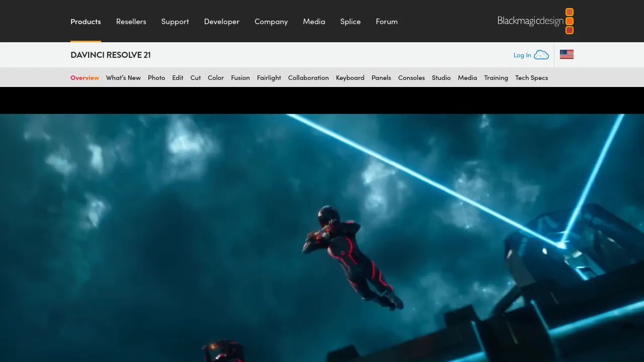The image size is (644, 362).
Task: Go to the Resellers page
Action: [131, 22]
